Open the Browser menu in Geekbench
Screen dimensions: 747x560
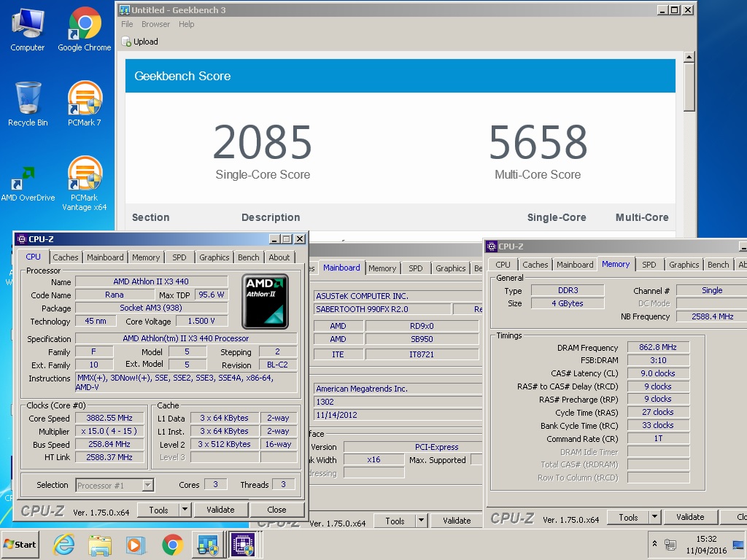coord(156,24)
